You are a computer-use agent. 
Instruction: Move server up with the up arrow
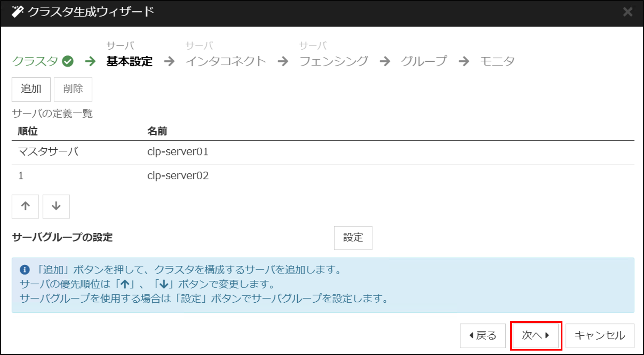tap(25, 206)
